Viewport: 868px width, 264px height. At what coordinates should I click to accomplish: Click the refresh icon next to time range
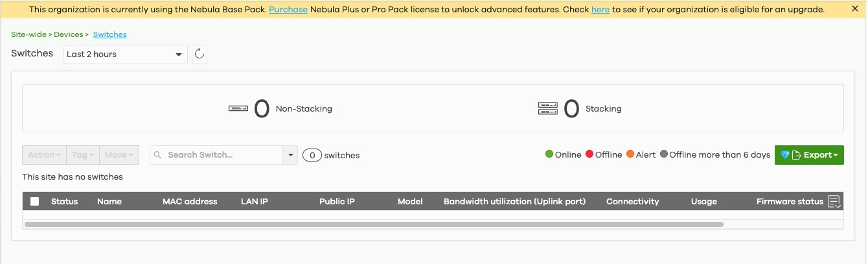(200, 54)
